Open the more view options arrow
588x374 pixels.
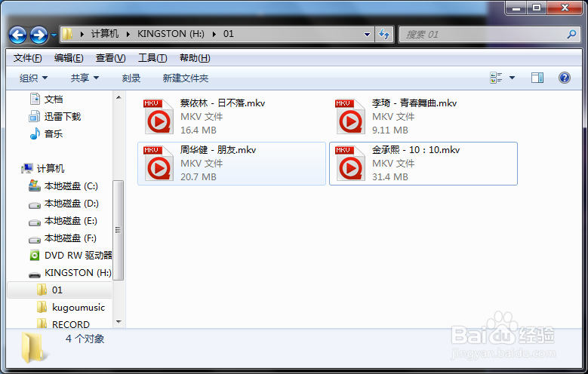512,78
